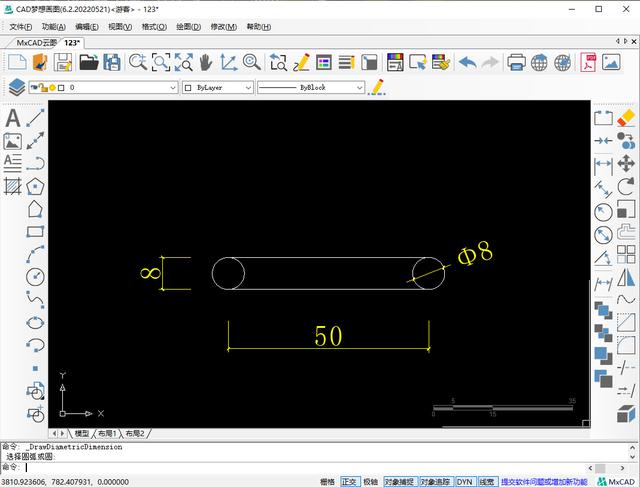Select the Hatch fill tool
This screenshot has height=487, width=640.
[12, 186]
